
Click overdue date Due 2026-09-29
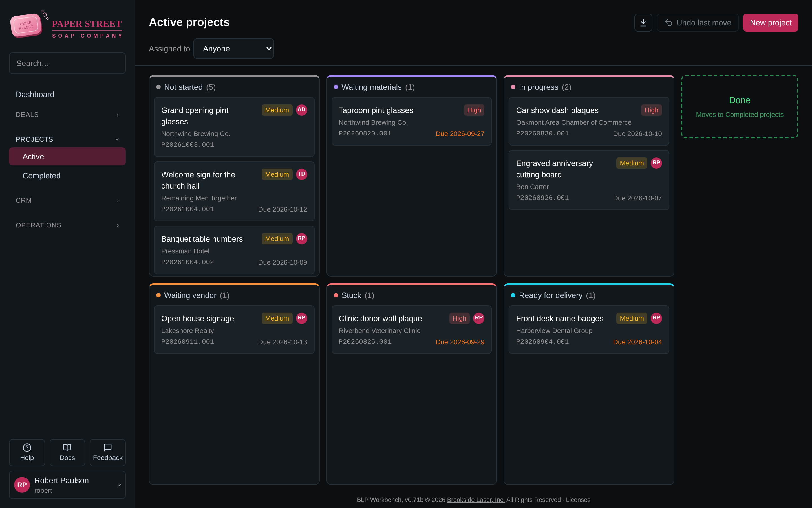pos(460,342)
